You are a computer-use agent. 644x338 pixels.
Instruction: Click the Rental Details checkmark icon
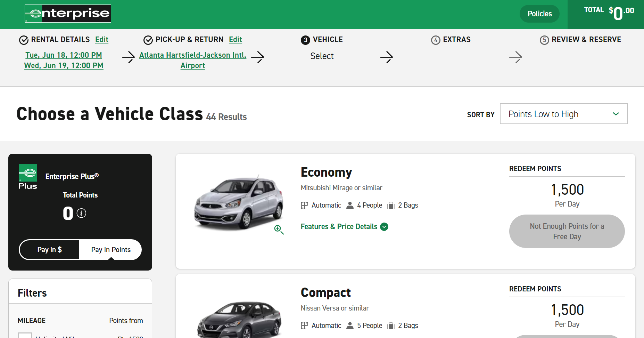pyautogui.click(x=24, y=40)
